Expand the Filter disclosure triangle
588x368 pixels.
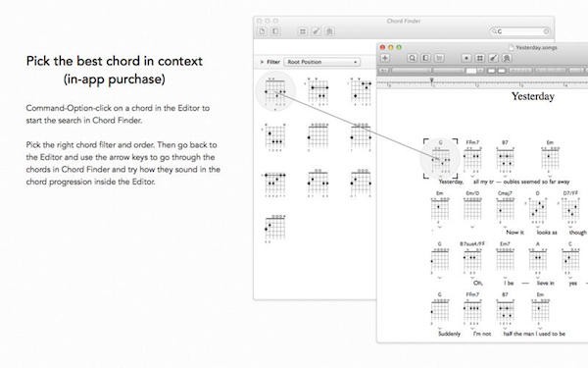tap(262, 62)
